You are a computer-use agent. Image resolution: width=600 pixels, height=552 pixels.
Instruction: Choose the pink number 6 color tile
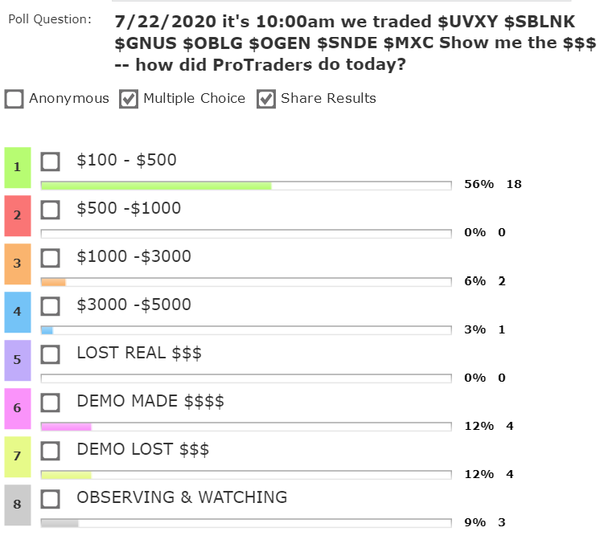click(18, 408)
